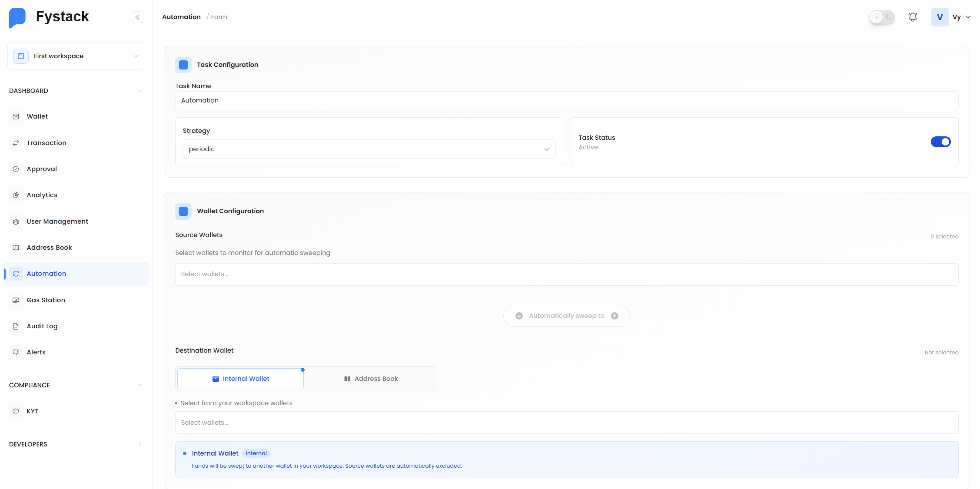
Task: Open the Strategy periodic dropdown
Action: click(369, 149)
